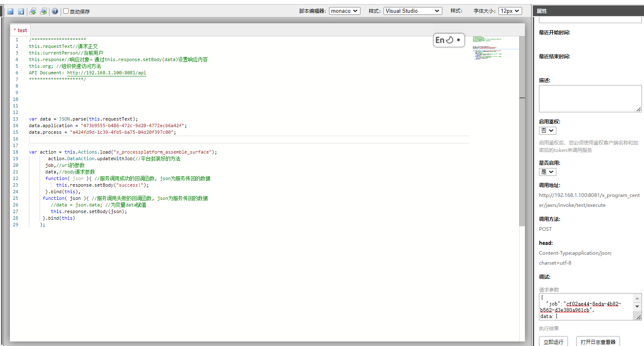Click line number 13 in gutter
Viewport: 644px width, 346px height.
16,119
